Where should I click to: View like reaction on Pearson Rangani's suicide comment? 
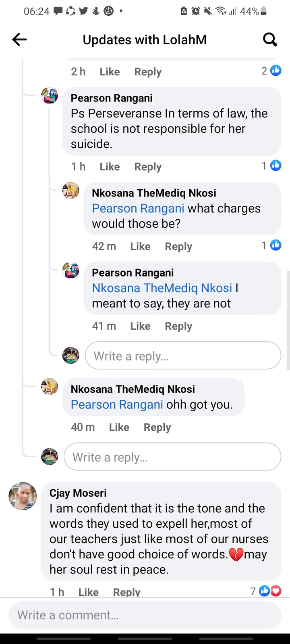[x=275, y=165]
